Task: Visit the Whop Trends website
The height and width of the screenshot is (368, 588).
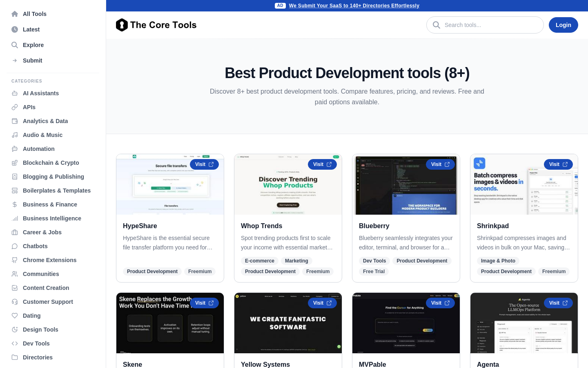Action: [x=322, y=164]
